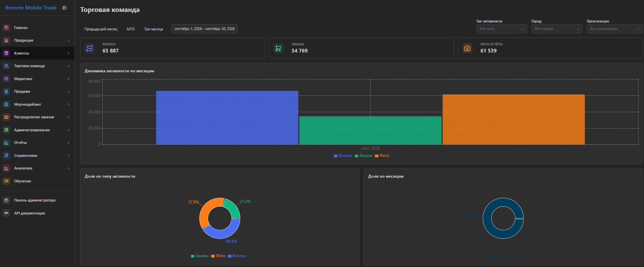Click the MTD period button
644x267 pixels.
(131, 29)
